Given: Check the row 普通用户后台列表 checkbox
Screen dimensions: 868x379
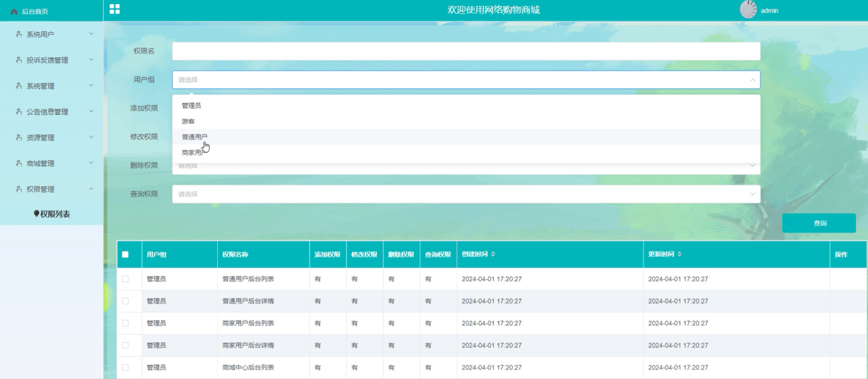Looking at the screenshot, I should (x=125, y=279).
